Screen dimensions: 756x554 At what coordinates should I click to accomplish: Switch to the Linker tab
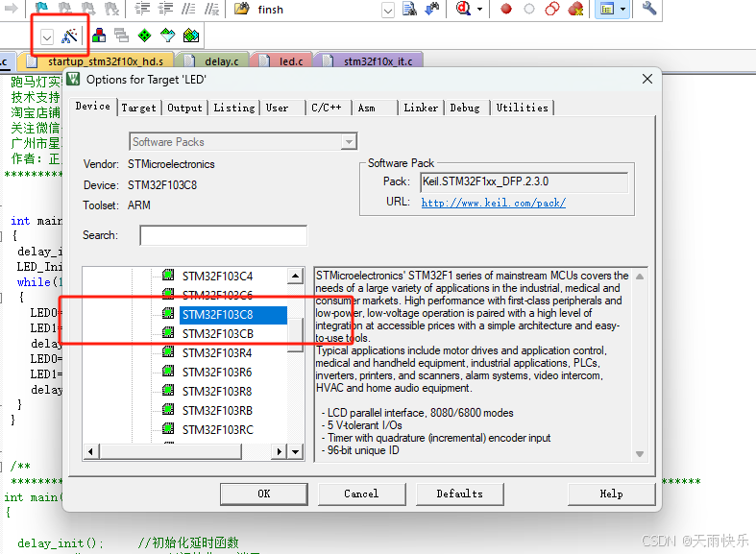[x=421, y=108]
